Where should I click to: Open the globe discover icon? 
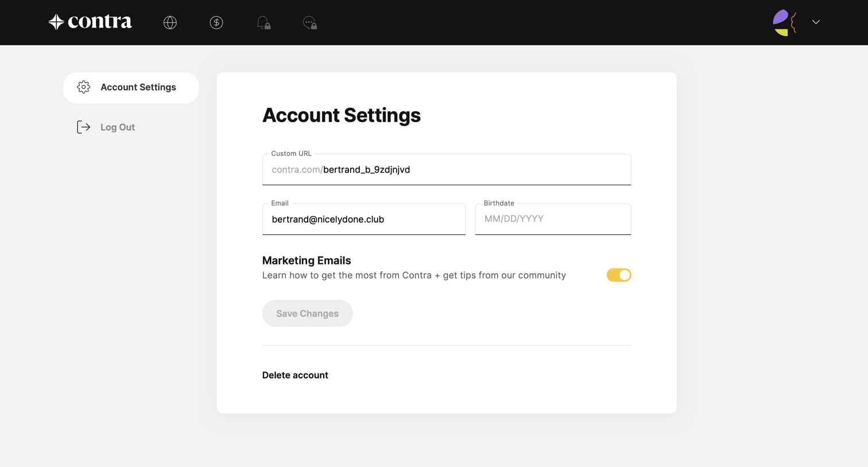(170, 22)
